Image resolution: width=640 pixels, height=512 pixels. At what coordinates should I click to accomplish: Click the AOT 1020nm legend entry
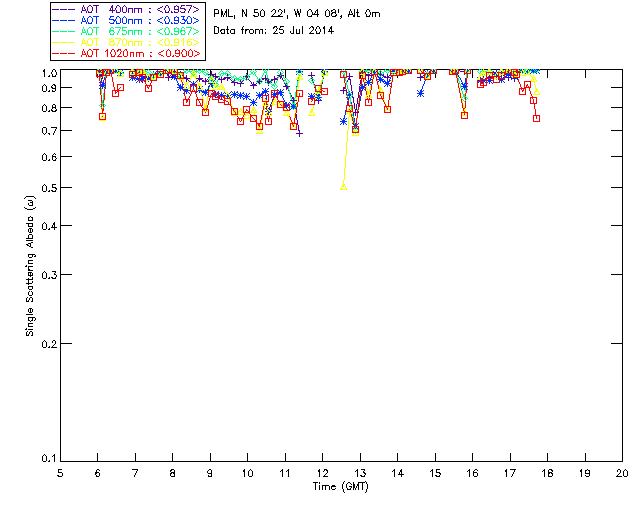point(127,53)
